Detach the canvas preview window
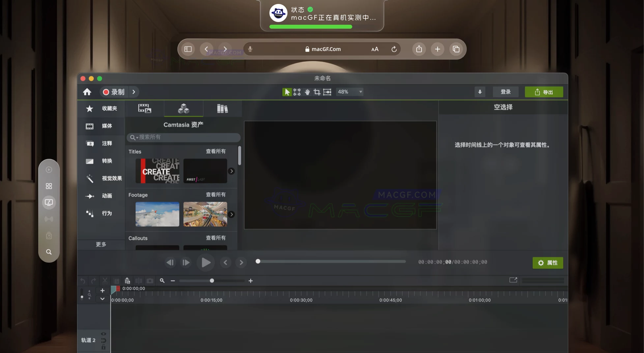 [513, 280]
